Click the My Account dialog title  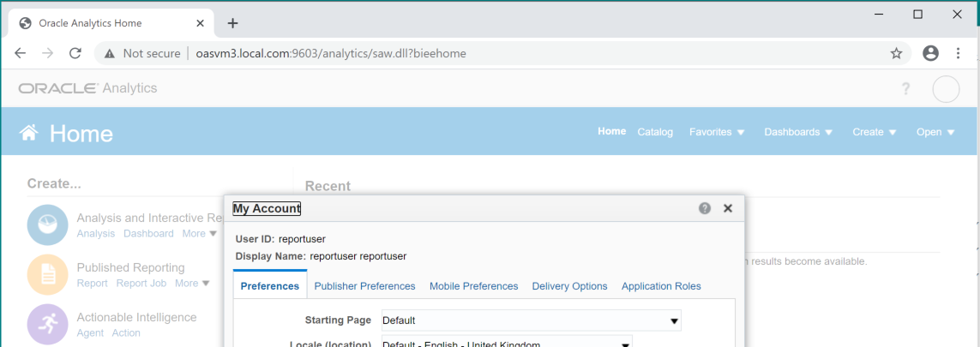point(267,208)
